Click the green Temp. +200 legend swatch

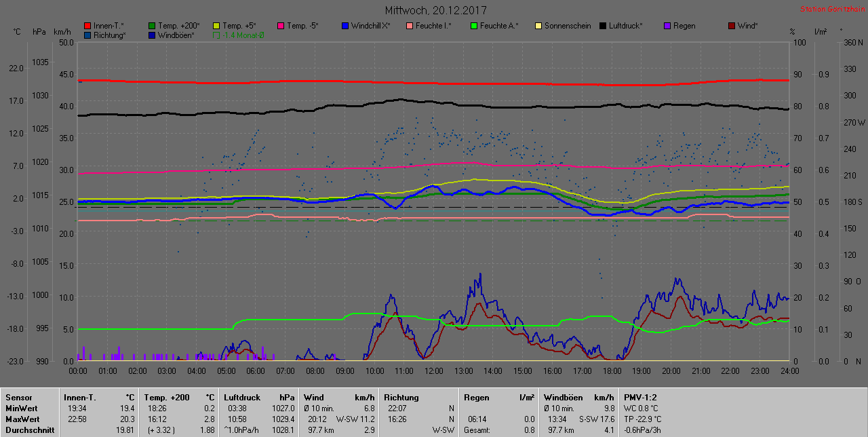(152, 26)
